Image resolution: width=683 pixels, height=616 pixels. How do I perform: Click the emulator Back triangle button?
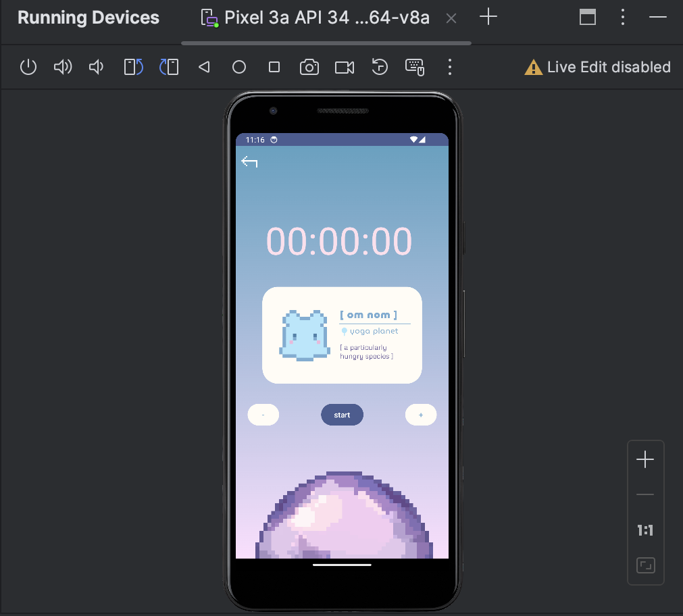pos(204,67)
